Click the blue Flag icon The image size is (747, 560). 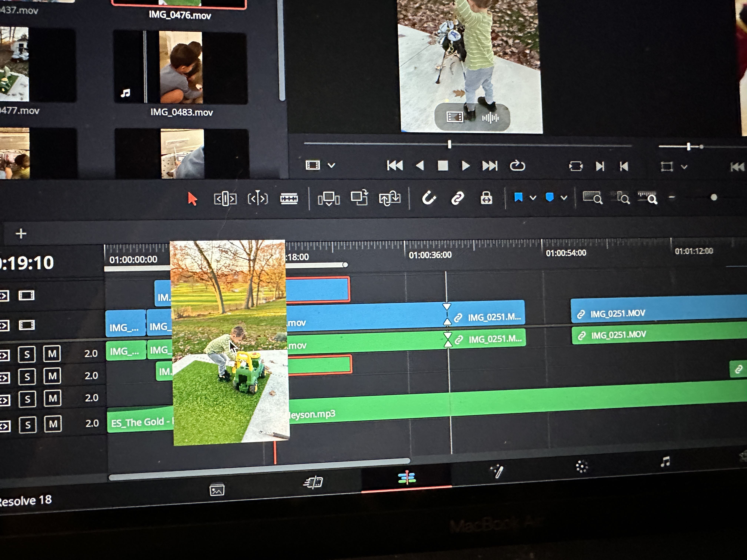(x=518, y=197)
